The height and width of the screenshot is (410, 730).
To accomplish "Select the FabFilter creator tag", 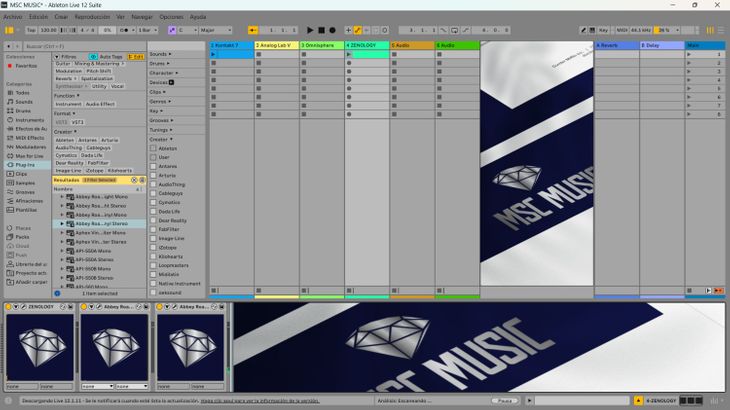I will click(x=98, y=163).
